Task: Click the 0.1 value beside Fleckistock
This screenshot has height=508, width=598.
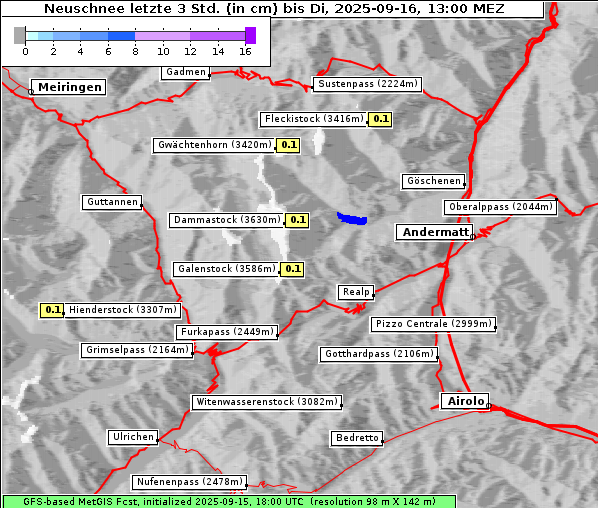Action: (380, 119)
